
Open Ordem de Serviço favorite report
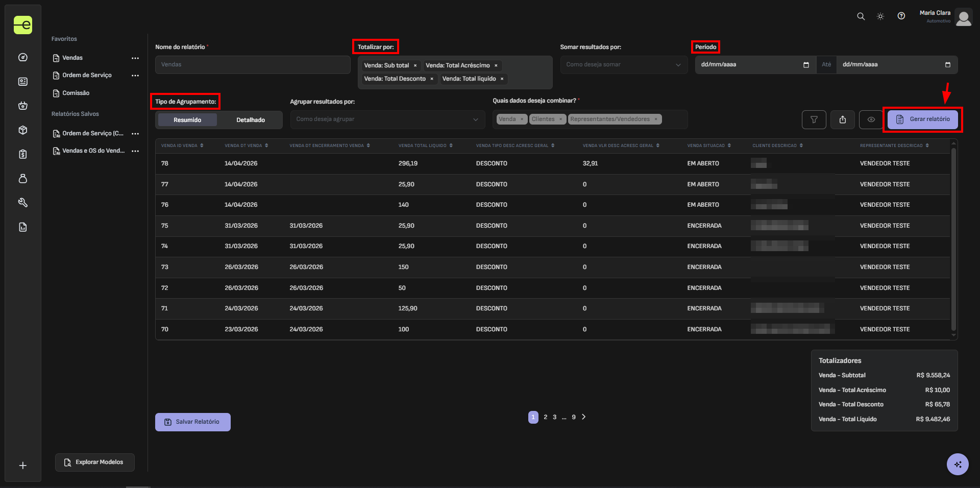pyautogui.click(x=87, y=76)
